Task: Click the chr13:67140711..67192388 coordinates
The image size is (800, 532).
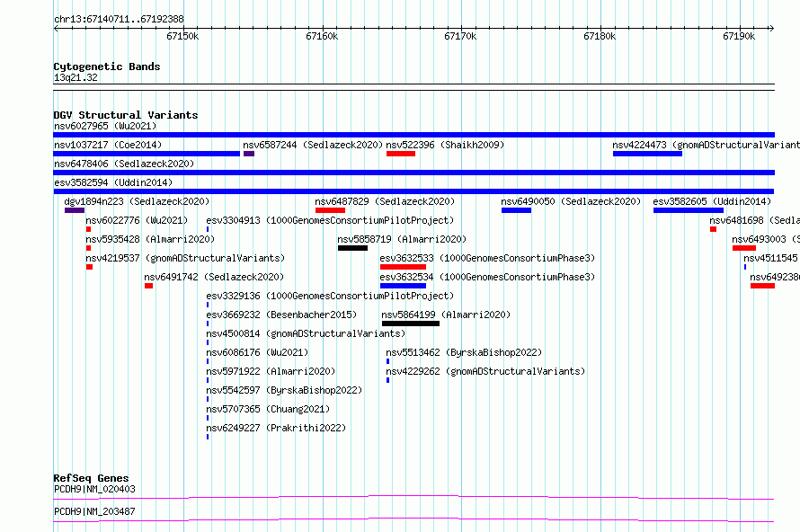Action: (x=119, y=20)
